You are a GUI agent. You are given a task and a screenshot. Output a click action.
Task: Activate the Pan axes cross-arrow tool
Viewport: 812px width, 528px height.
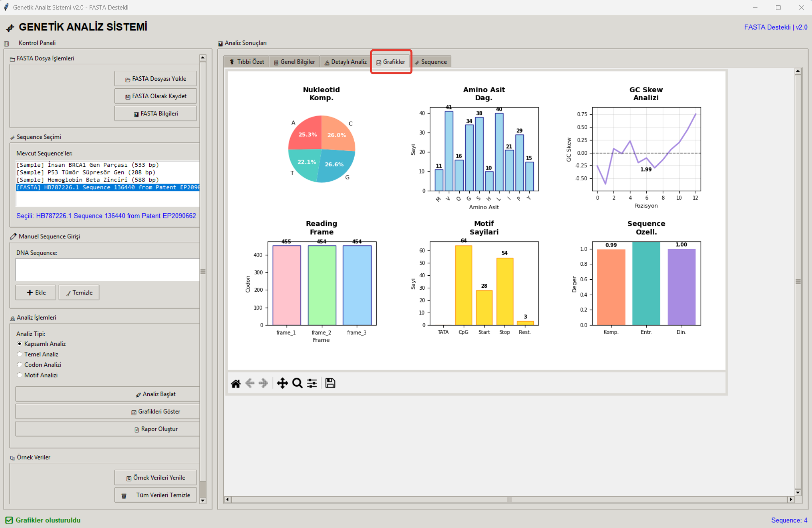(282, 383)
